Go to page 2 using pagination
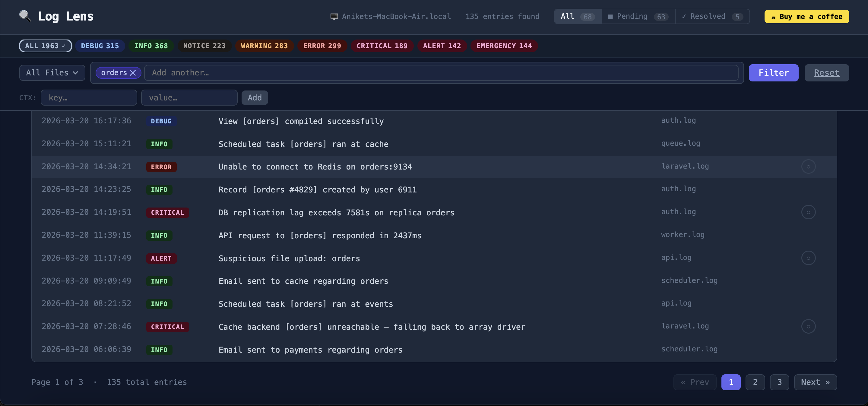Viewport: 868px width, 406px height. (755, 382)
